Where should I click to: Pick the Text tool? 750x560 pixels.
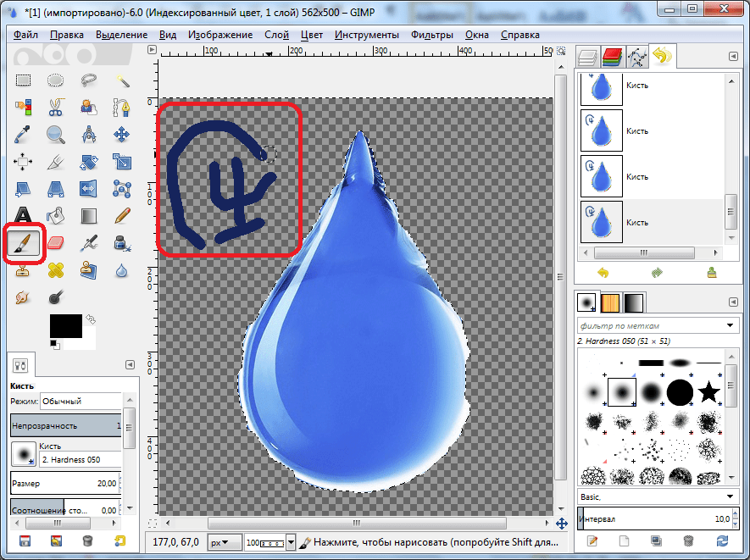23,215
